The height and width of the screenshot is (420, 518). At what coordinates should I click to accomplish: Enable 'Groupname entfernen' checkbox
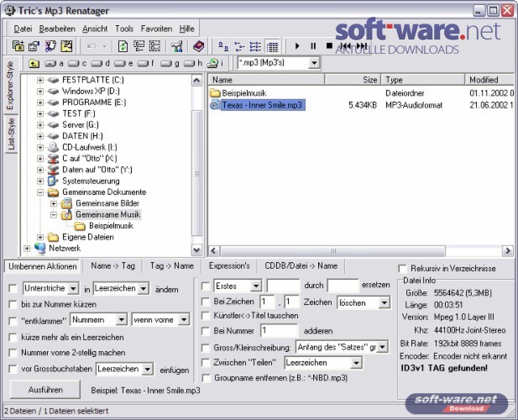pyautogui.click(x=206, y=378)
